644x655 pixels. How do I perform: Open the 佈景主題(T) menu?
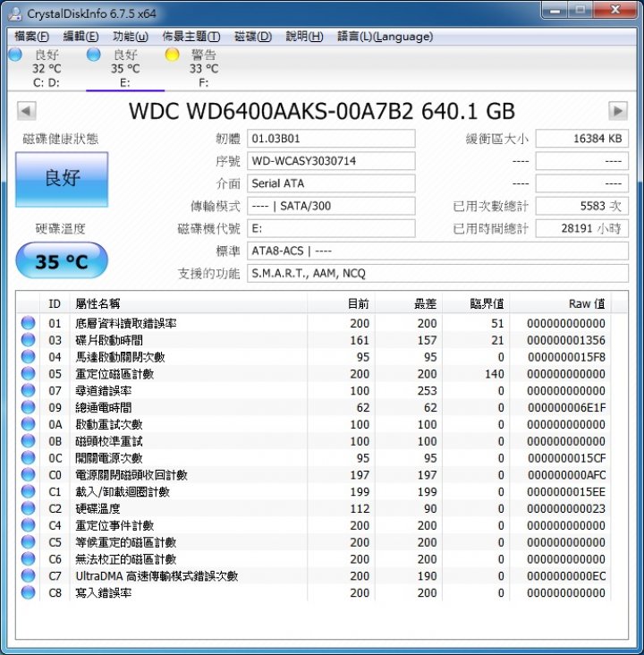click(191, 37)
